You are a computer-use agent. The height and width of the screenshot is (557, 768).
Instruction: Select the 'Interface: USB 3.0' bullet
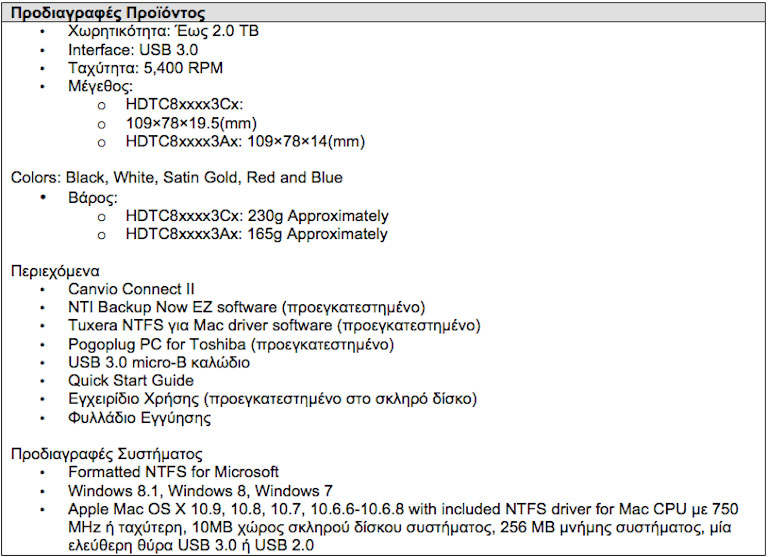(x=133, y=50)
